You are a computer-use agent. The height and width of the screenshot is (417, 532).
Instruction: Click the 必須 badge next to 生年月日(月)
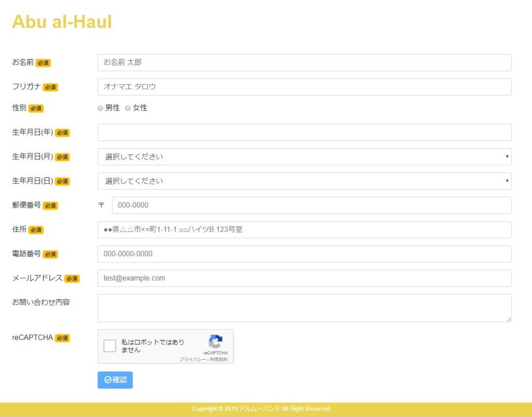click(x=62, y=157)
